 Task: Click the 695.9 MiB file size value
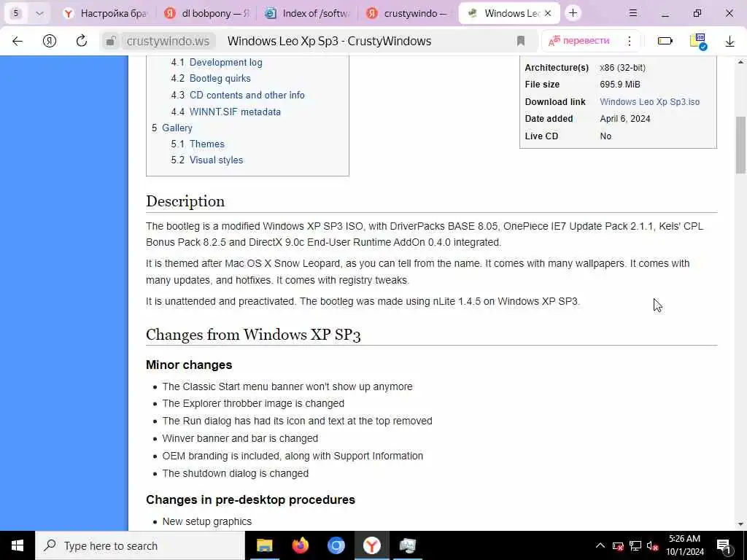tap(620, 85)
